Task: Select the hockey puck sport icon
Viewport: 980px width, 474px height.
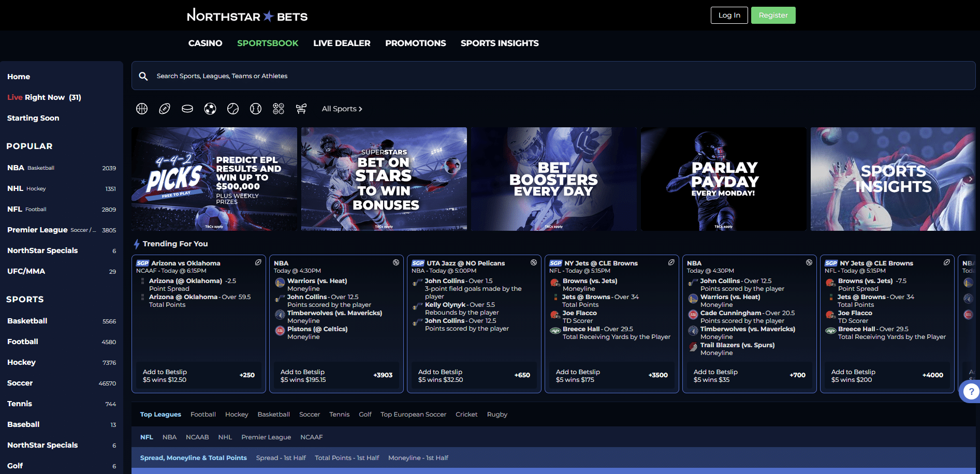Action: point(187,109)
